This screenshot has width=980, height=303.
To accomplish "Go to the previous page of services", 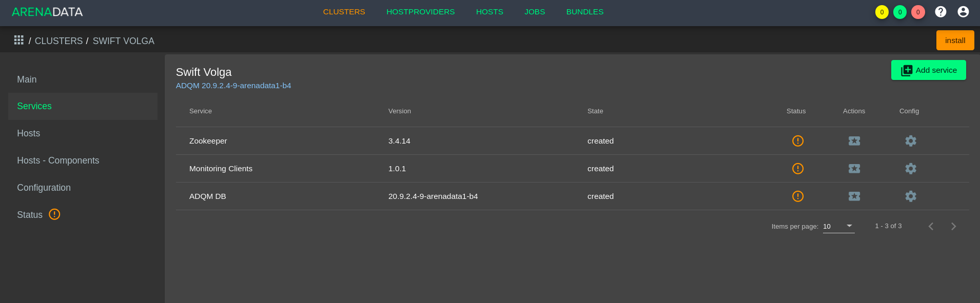I will click(931, 226).
